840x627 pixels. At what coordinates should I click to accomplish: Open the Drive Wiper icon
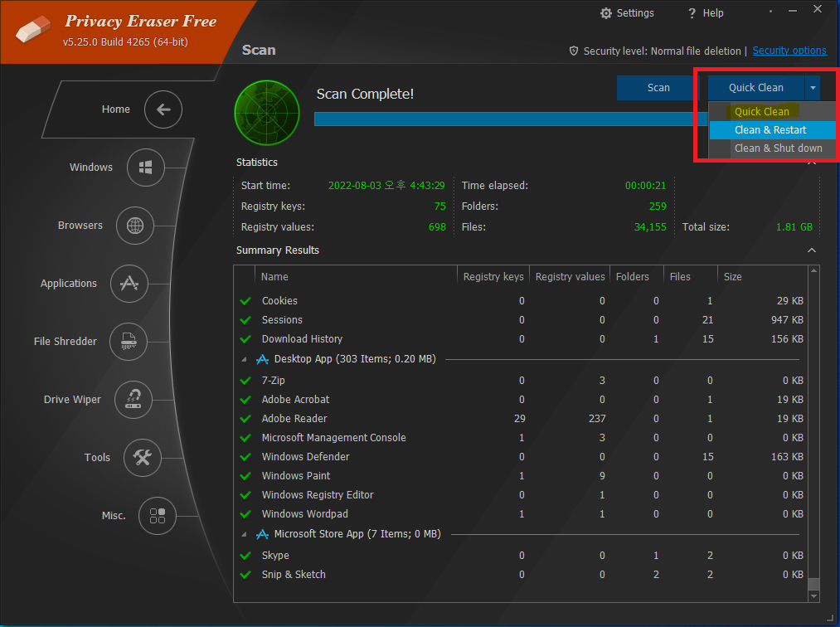click(134, 399)
